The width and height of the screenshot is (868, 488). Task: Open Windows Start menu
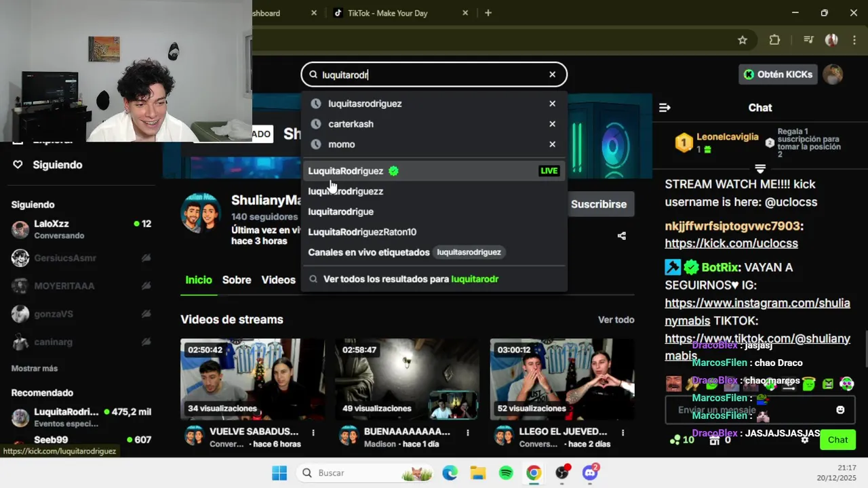click(279, 473)
